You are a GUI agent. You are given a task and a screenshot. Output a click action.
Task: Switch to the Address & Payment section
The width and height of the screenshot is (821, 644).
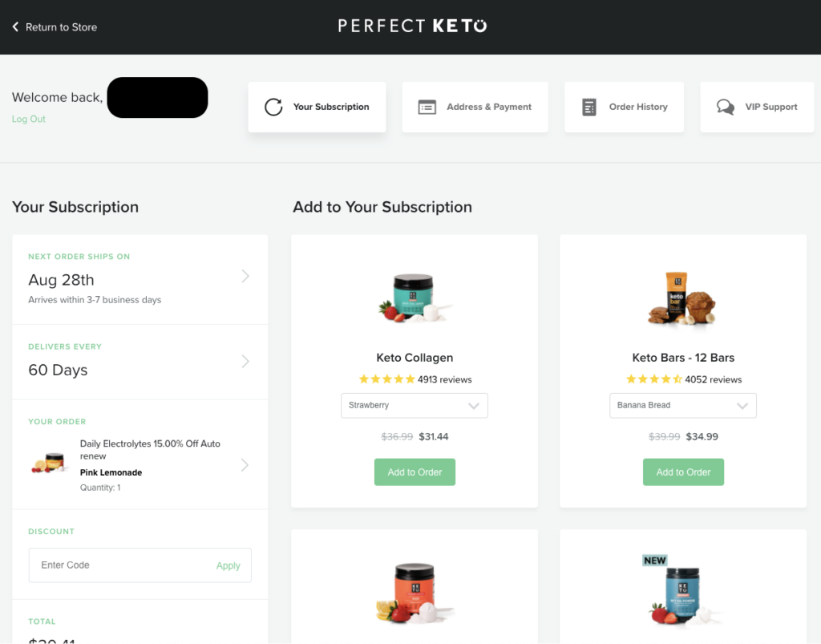475,106
